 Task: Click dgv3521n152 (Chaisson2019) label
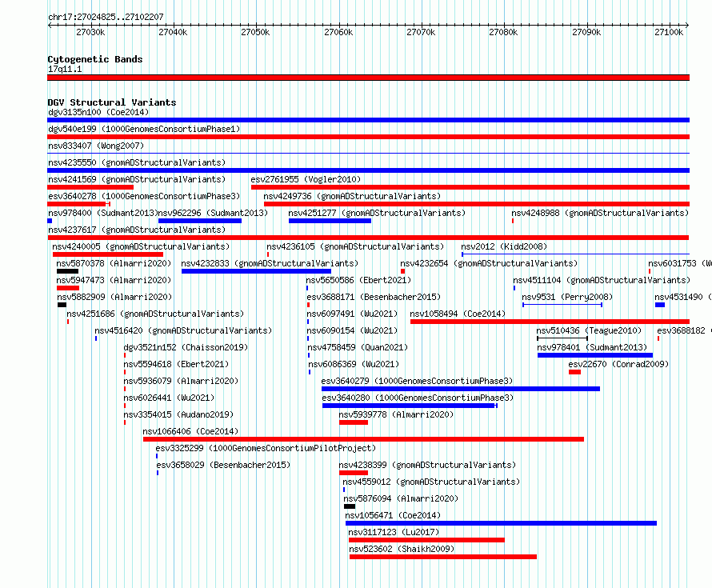[x=186, y=347]
